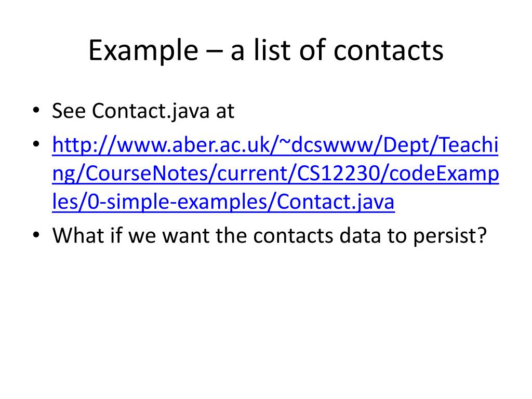The width and height of the screenshot is (532, 399).
Task: Click the bullet point before "What if we want"
Action: click(36, 235)
